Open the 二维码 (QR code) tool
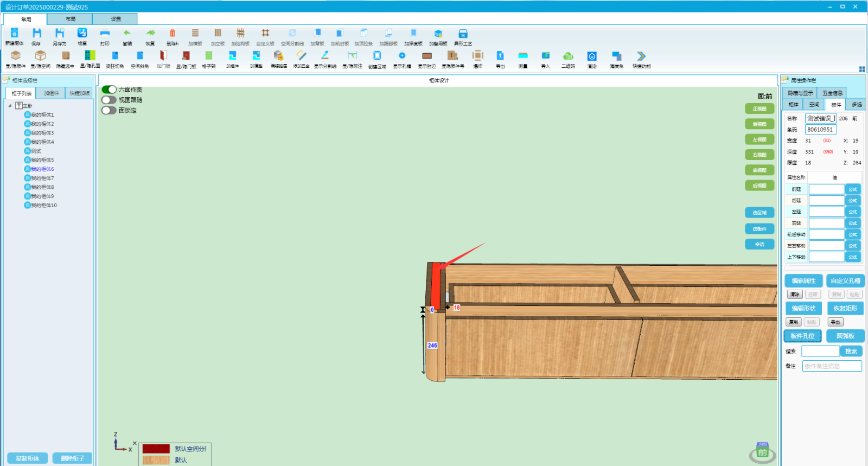This screenshot has width=868, height=466. point(568,56)
